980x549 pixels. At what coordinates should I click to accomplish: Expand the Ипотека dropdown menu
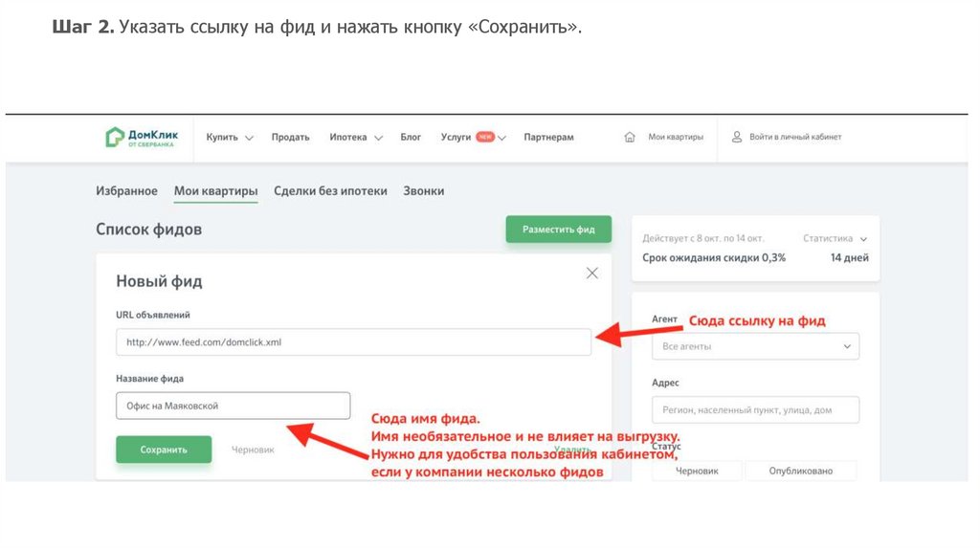tap(356, 138)
